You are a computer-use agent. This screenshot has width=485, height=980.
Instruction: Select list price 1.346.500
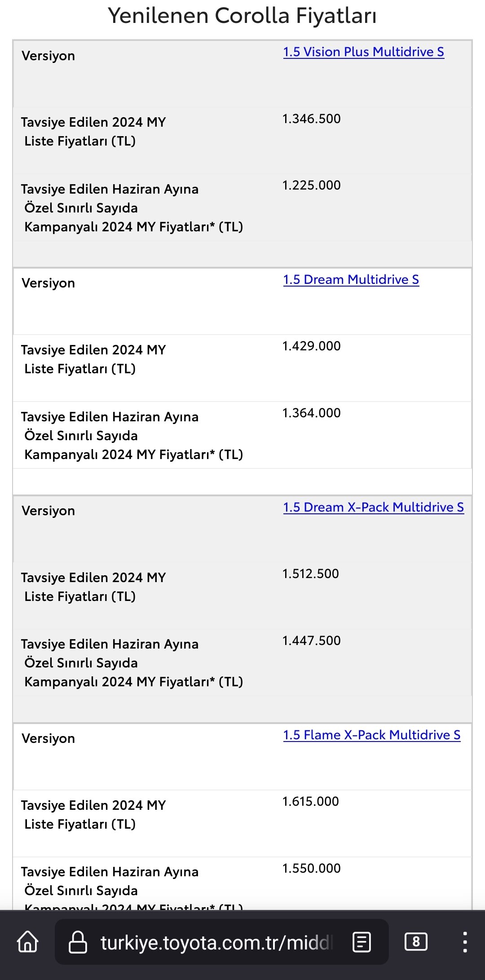click(x=312, y=119)
